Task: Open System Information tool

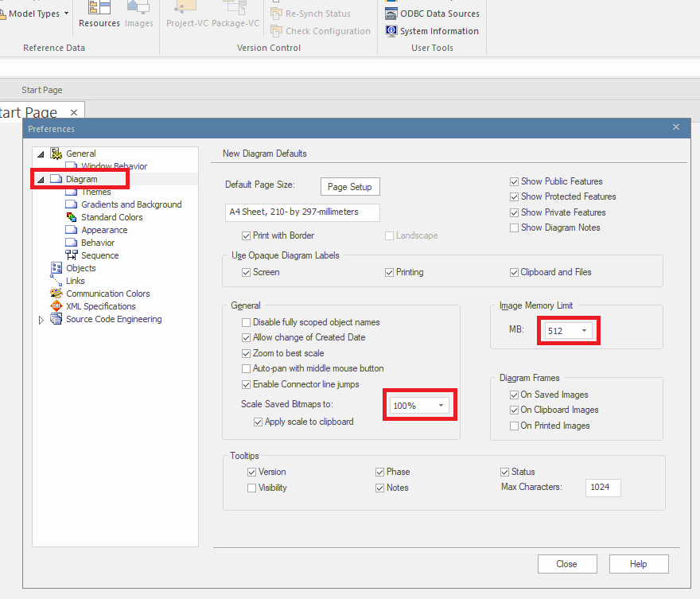Action: point(432,31)
